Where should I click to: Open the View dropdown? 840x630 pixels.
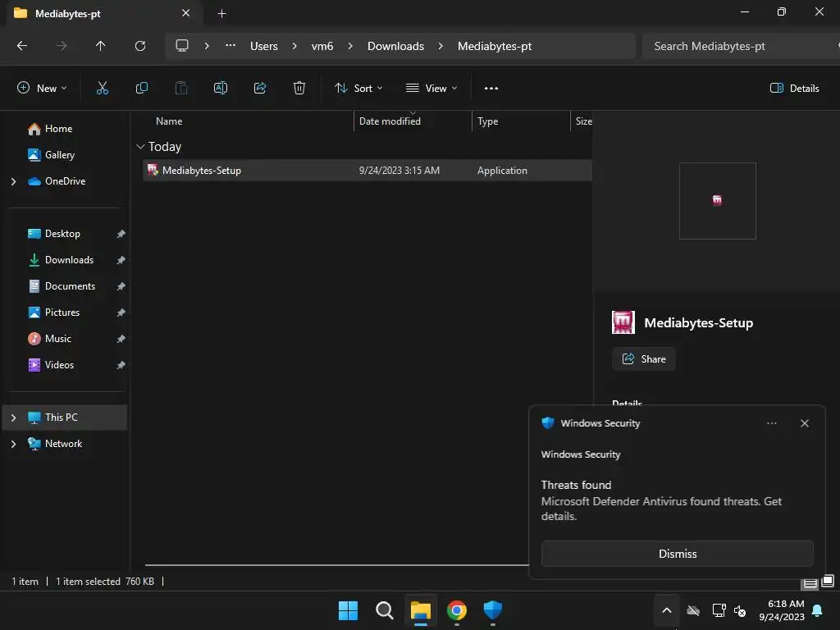coord(431,89)
